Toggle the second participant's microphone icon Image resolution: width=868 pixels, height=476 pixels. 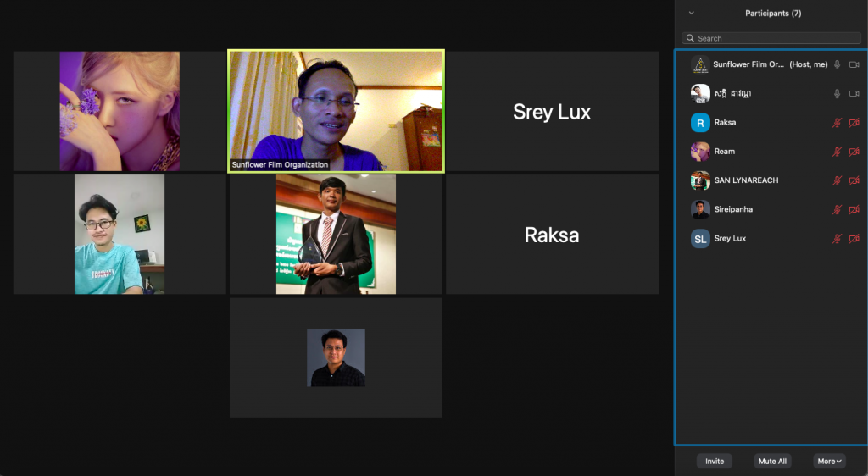pyautogui.click(x=837, y=94)
